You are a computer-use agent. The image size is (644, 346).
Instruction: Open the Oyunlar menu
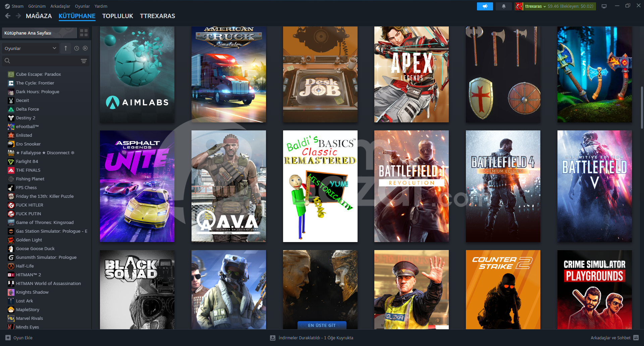pos(82,6)
